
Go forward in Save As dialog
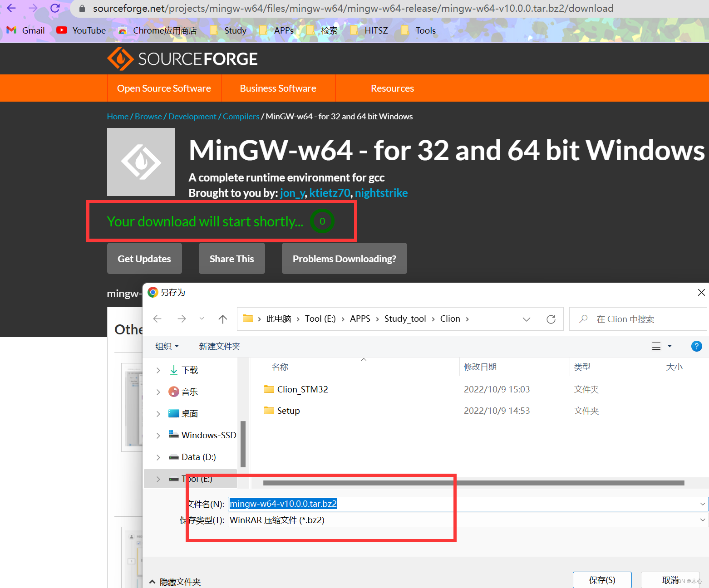click(182, 319)
